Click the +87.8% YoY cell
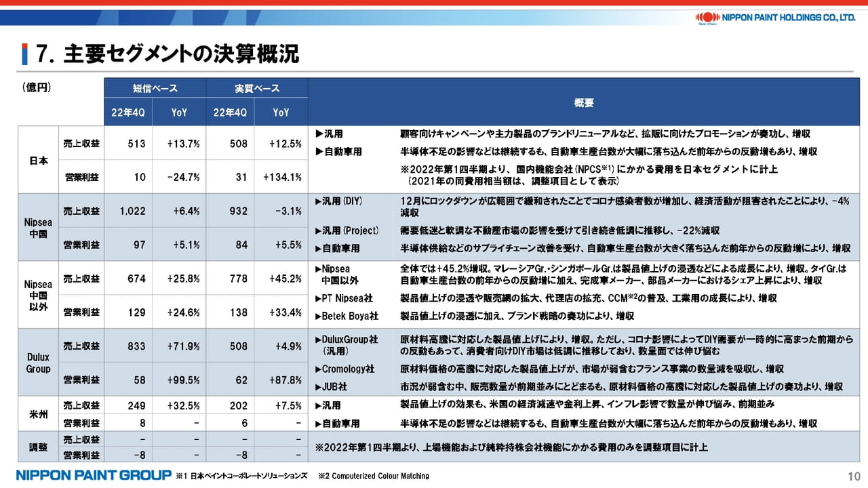 pos(281,380)
